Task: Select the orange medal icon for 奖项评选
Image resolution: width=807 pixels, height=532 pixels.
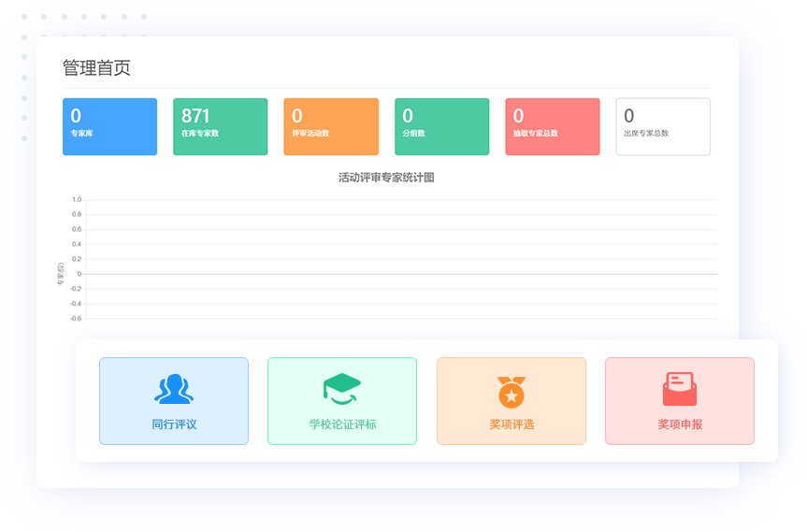Action: point(512,391)
